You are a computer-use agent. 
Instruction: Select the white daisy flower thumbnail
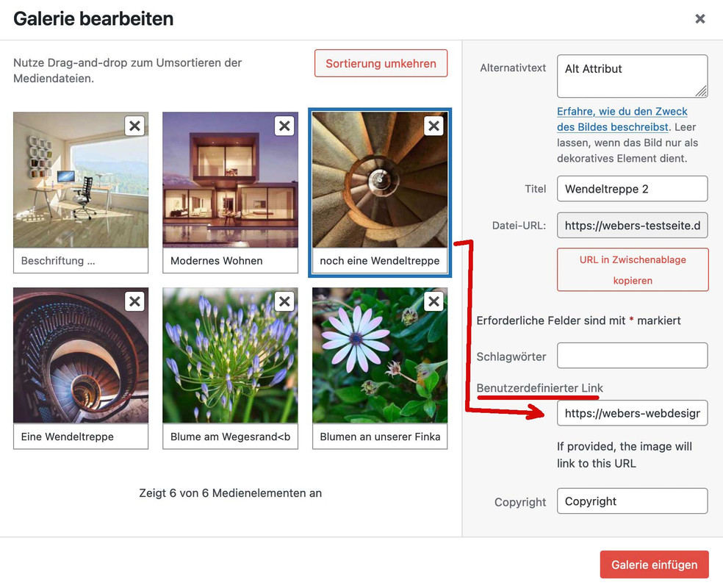(379, 356)
